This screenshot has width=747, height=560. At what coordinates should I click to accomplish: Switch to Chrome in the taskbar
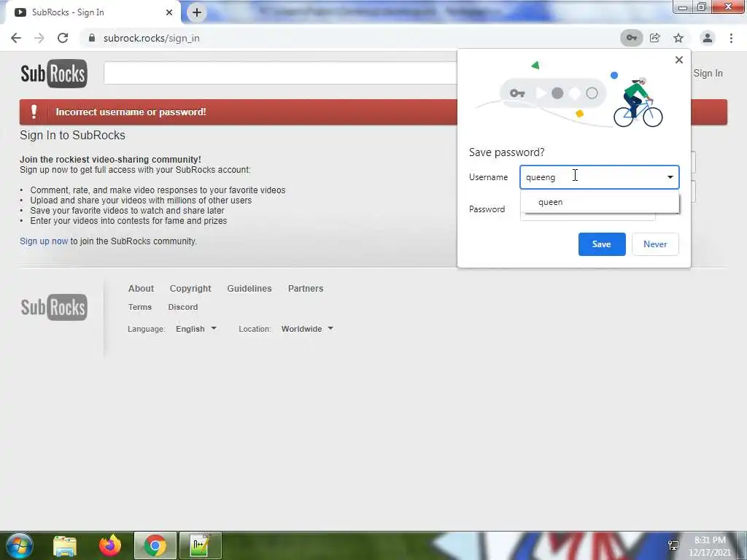tap(155, 545)
